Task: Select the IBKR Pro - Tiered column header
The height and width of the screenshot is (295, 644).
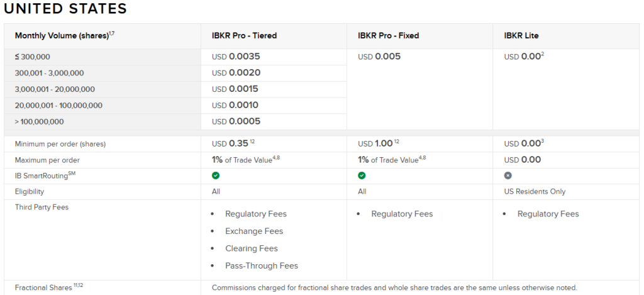Action: click(x=245, y=36)
